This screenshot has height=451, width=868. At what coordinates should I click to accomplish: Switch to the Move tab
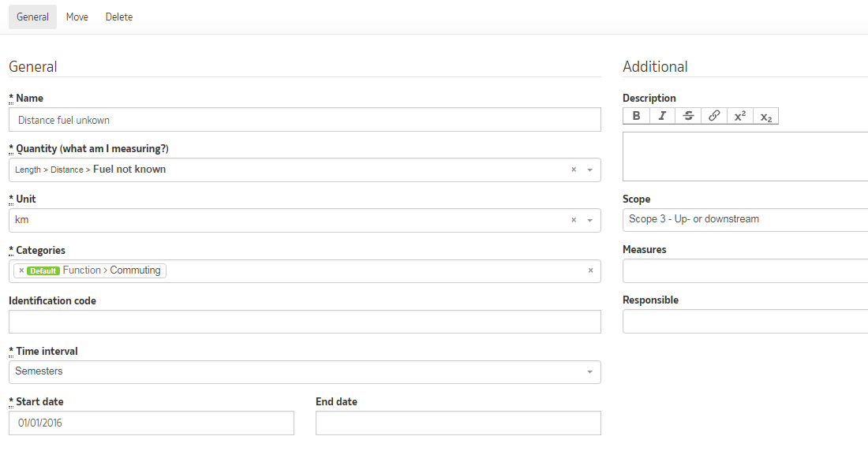[77, 17]
